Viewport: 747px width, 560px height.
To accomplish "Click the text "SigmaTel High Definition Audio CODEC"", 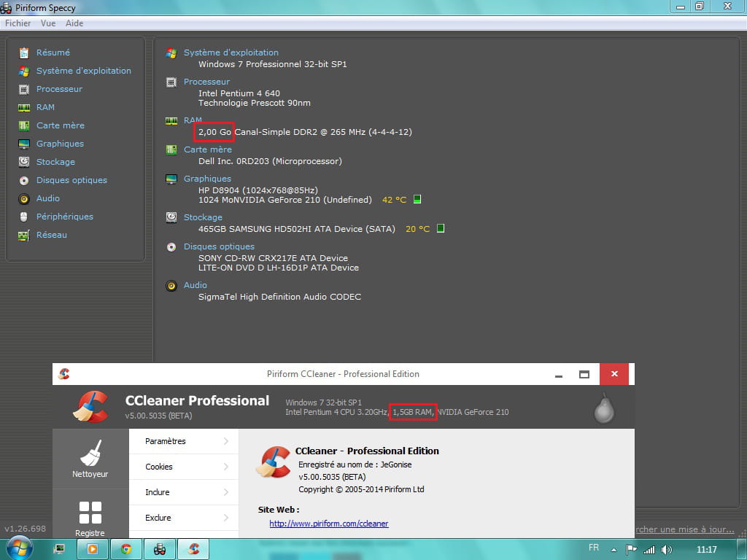I will 279,297.
